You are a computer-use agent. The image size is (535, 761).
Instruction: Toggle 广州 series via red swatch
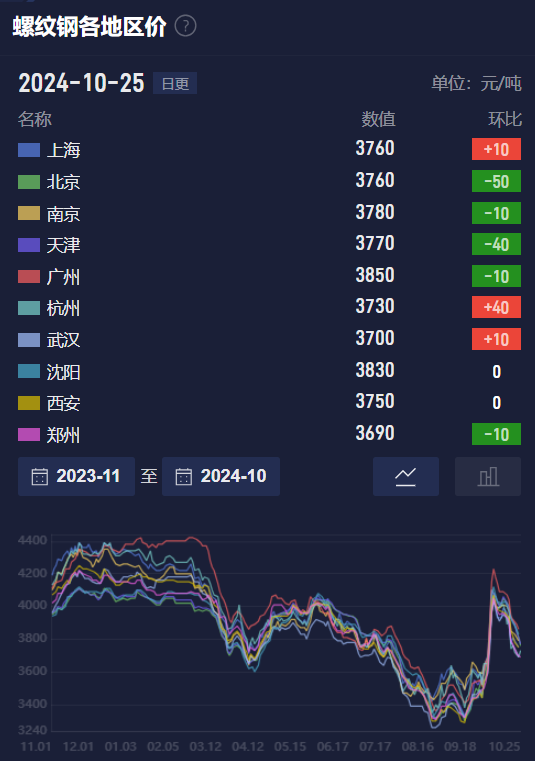(29, 277)
